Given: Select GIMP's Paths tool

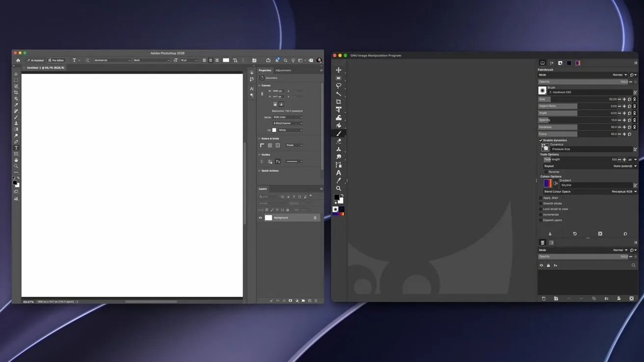Looking at the screenshot, I should (339, 165).
